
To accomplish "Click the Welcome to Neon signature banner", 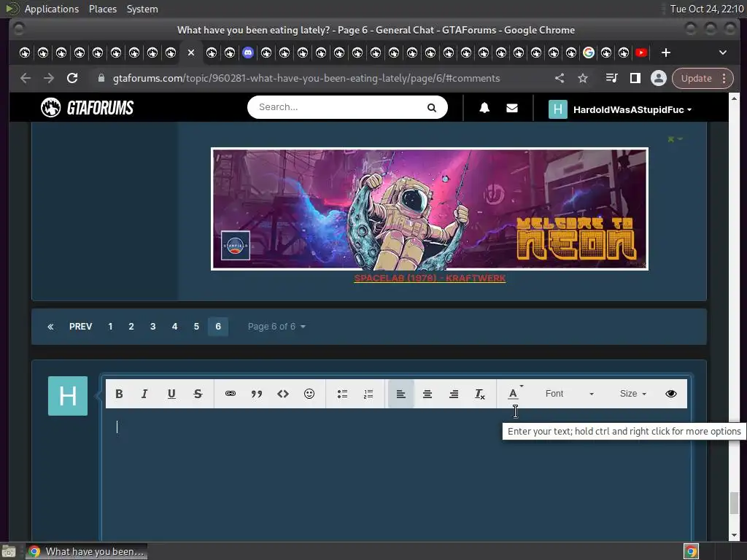I will [x=430, y=209].
